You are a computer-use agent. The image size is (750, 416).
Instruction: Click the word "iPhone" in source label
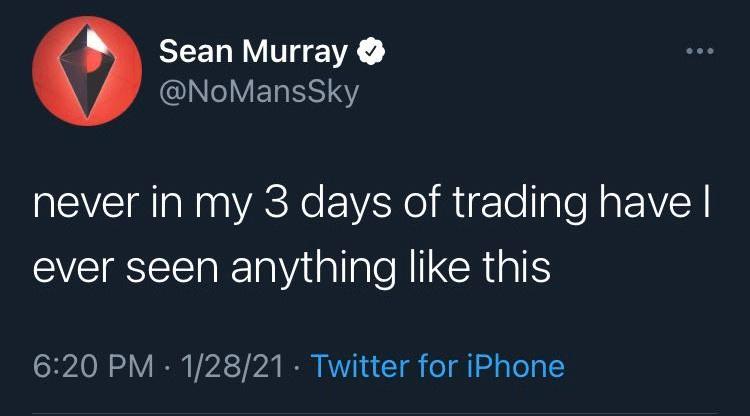coord(514,366)
